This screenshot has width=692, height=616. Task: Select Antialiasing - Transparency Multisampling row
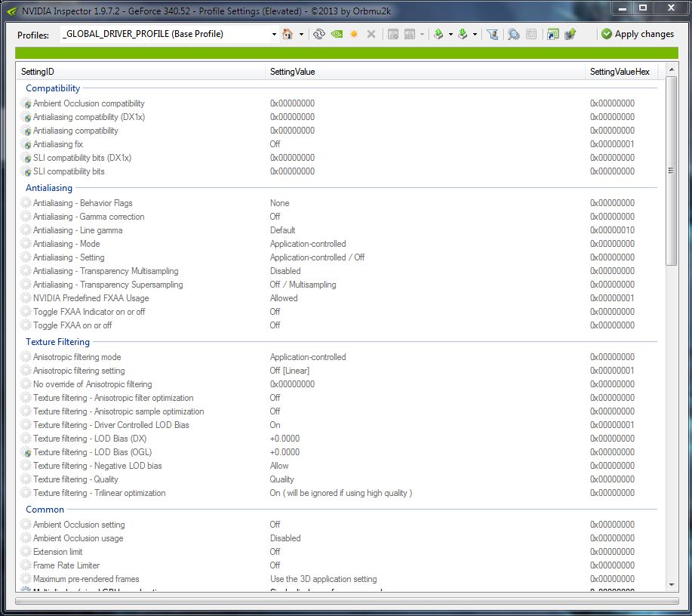[x=340, y=271]
